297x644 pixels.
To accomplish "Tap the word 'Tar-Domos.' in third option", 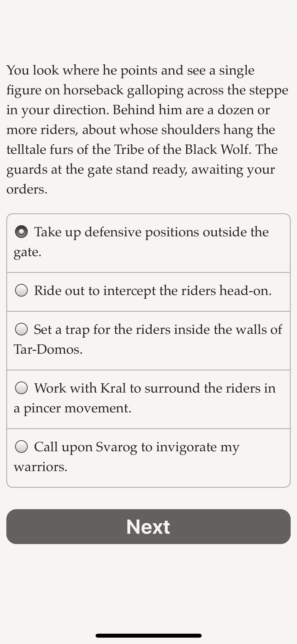I will point(48,349).
